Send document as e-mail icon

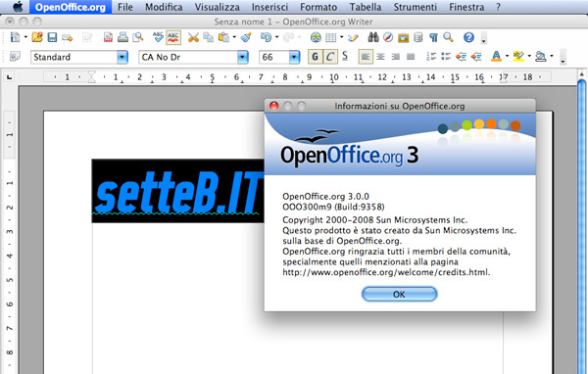coord(67,37)
